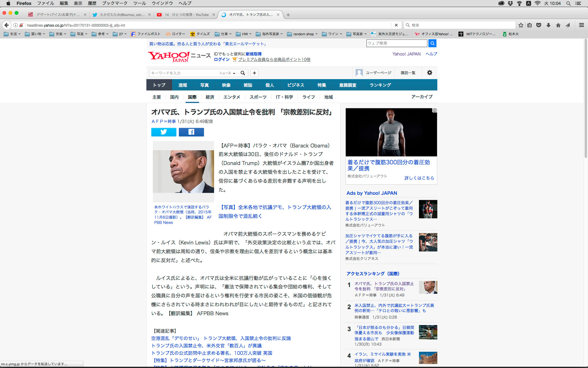Open the 写真家 bookmark folder dropdown
588x368 pixels.
pyautogui.click(x=357, y=34)
